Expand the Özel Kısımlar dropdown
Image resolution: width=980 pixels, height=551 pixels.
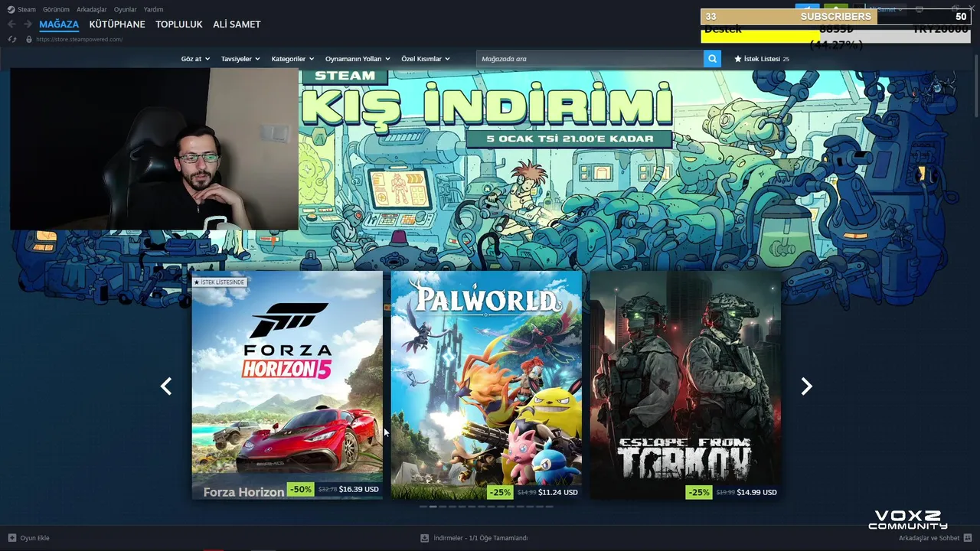pos(426,59)
